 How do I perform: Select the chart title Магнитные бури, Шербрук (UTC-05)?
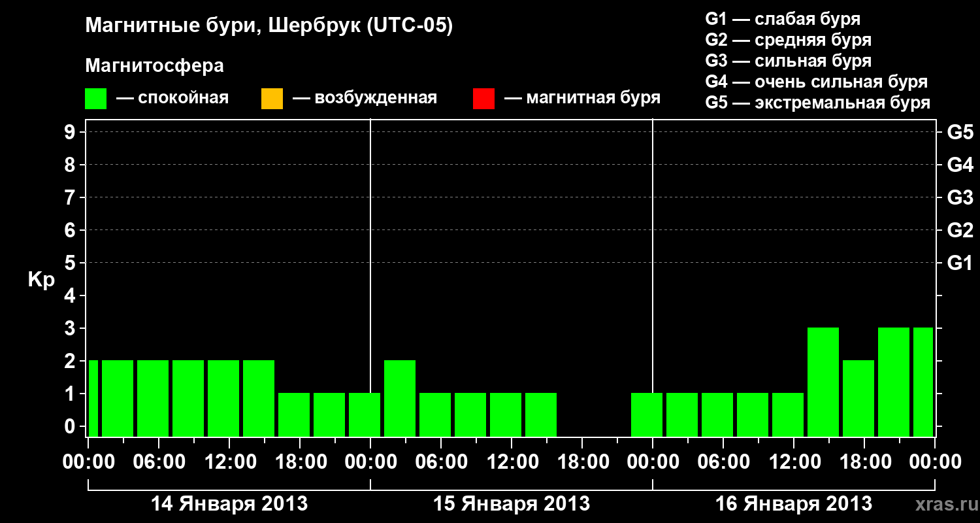point(269,27)
